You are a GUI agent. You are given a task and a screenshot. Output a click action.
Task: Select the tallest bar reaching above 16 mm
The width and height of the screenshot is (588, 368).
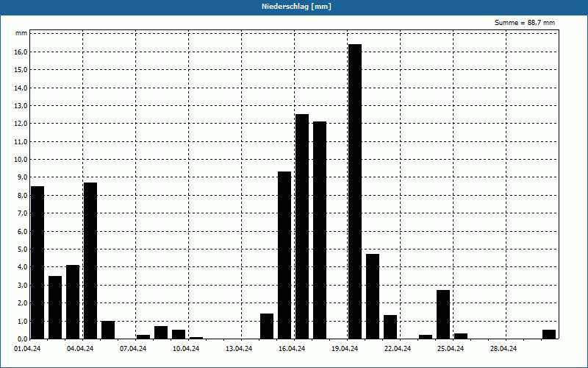[x=355, y=191]
